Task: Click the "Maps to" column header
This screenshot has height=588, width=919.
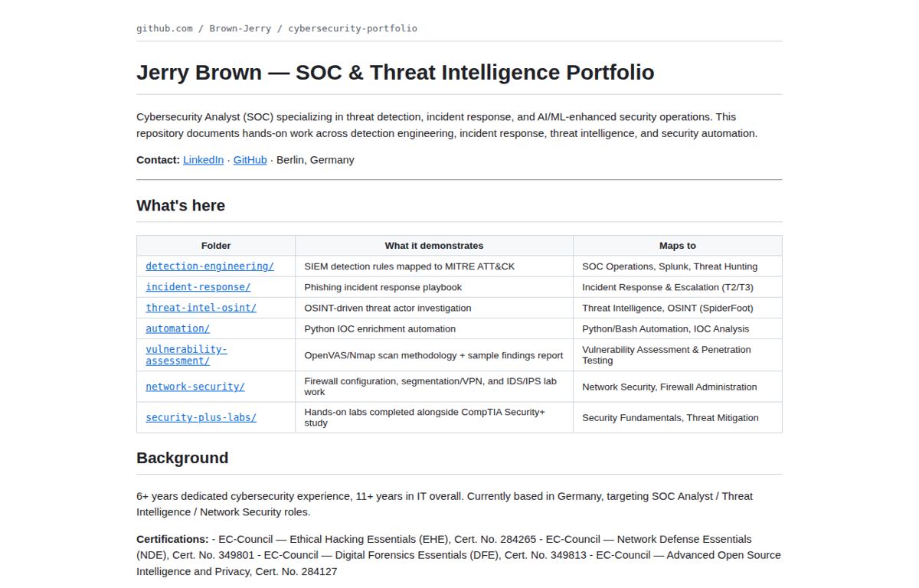Action: pos(678,246)
